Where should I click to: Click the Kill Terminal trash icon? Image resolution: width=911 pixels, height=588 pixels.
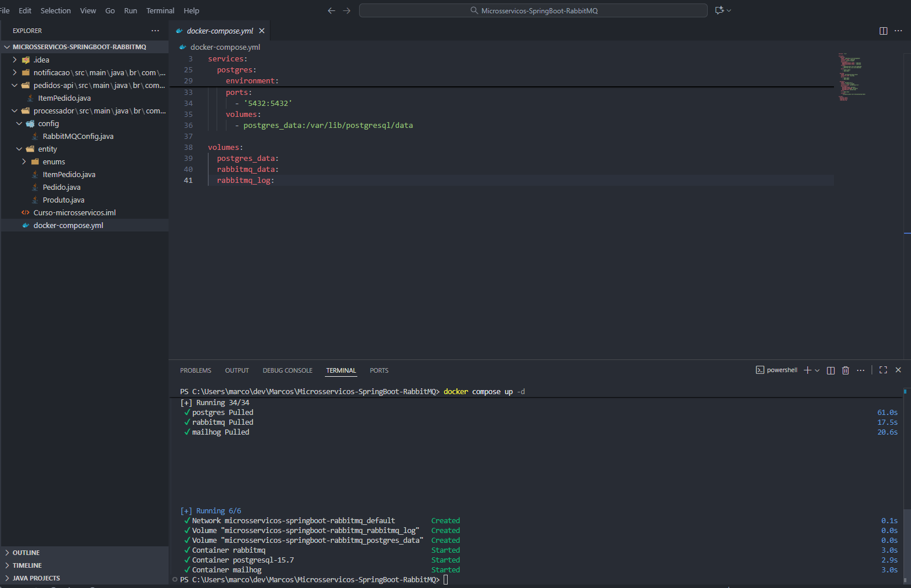coord(846,370)
